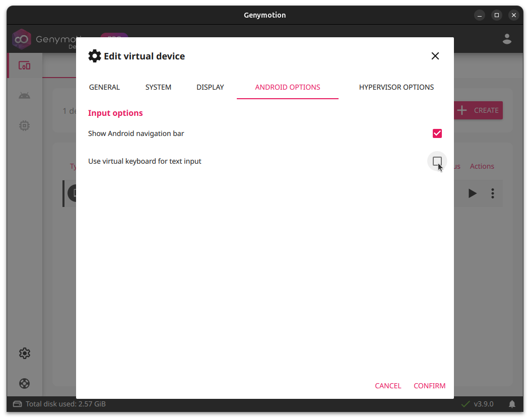
Task: Click the CREATE button
Action: pos(478,110)
